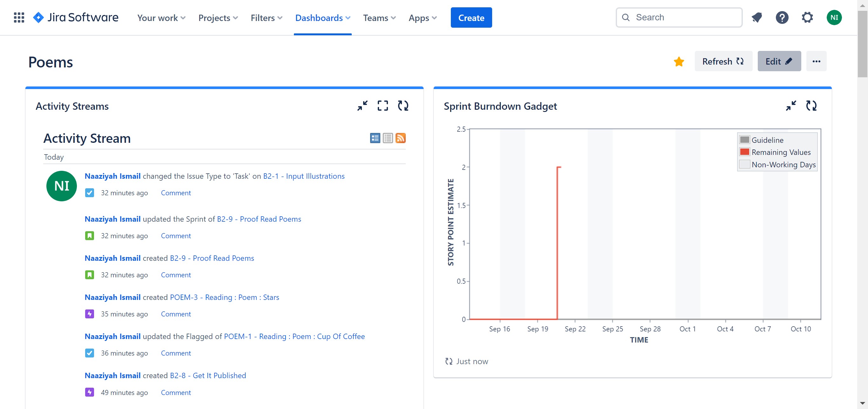This screenshot has width=868, height=409.
Task: Switch activity stream to full view
Action: (x=375, y=138)
